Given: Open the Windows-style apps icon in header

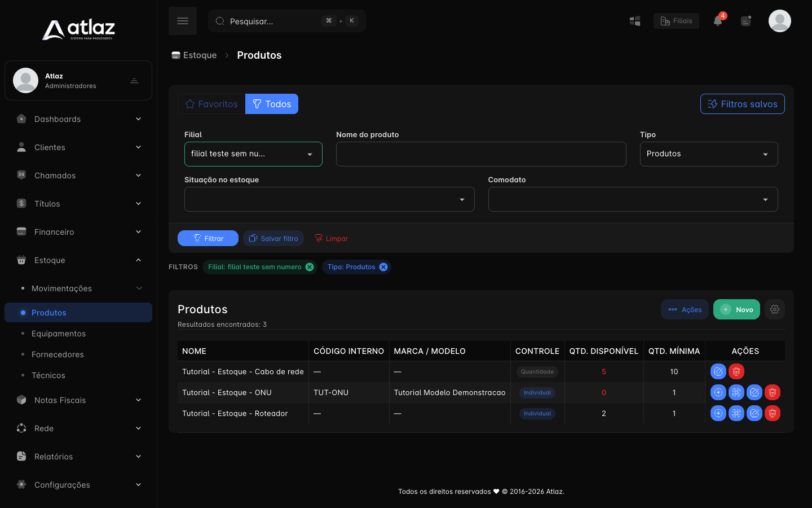Looking at the screenshot, I should [x=635, y=21].
